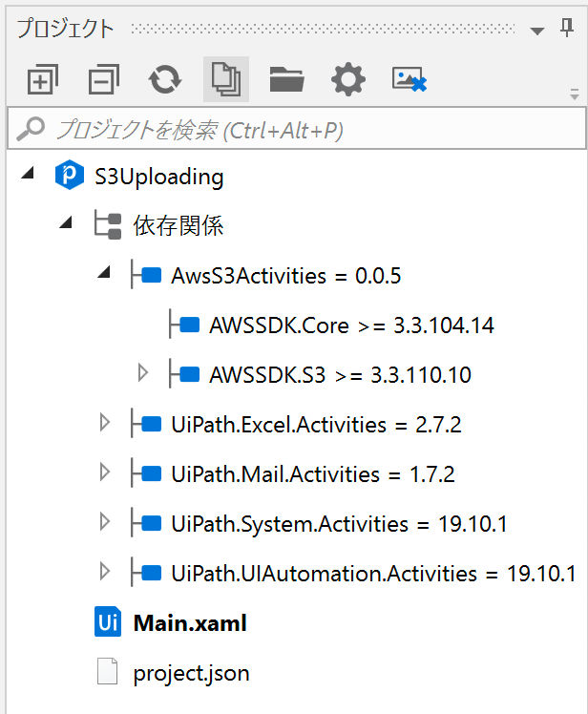Viewport: 588px width, 714px height.
Task: Select the Main.xaml workflow file
Action: 190,623
